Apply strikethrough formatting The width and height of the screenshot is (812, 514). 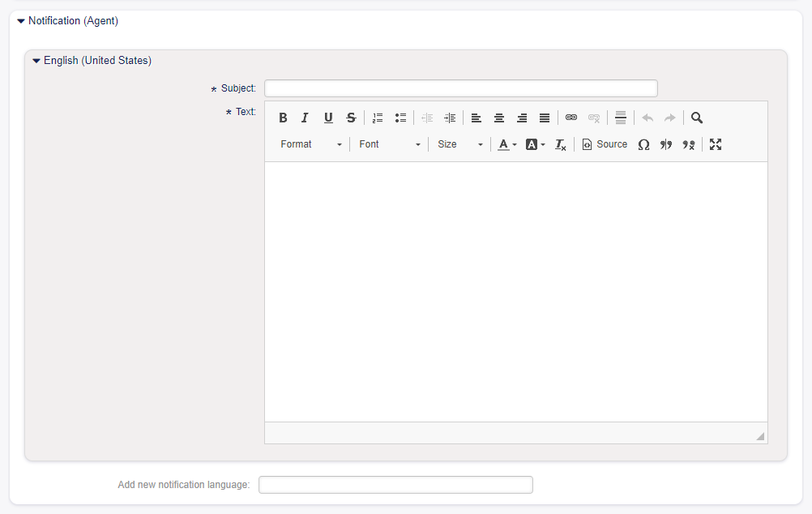pyautogui.click(x=351, y=118)
